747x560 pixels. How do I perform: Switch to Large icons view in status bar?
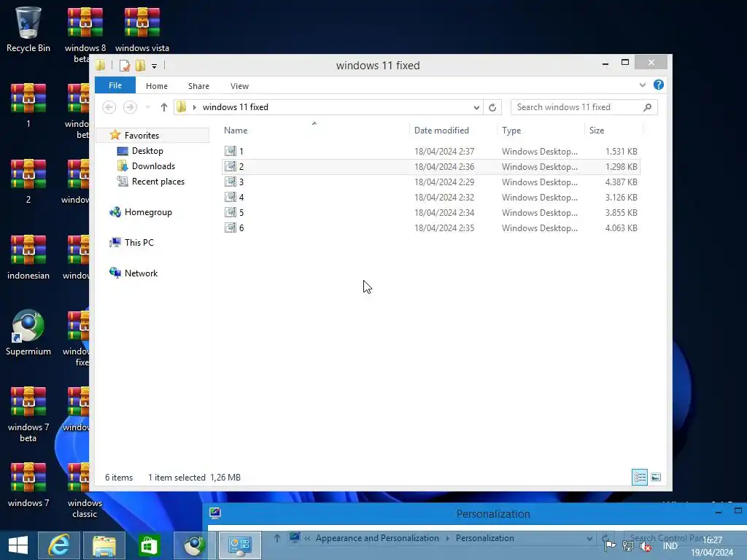pos(656,477)
